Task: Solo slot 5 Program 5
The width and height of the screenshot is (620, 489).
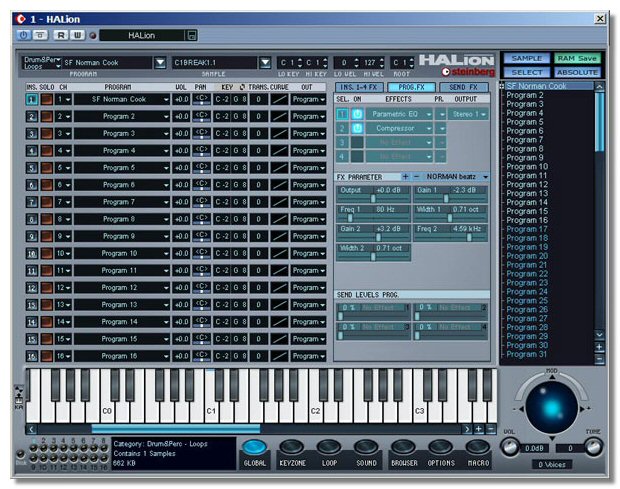Action: tap(46, 168)
